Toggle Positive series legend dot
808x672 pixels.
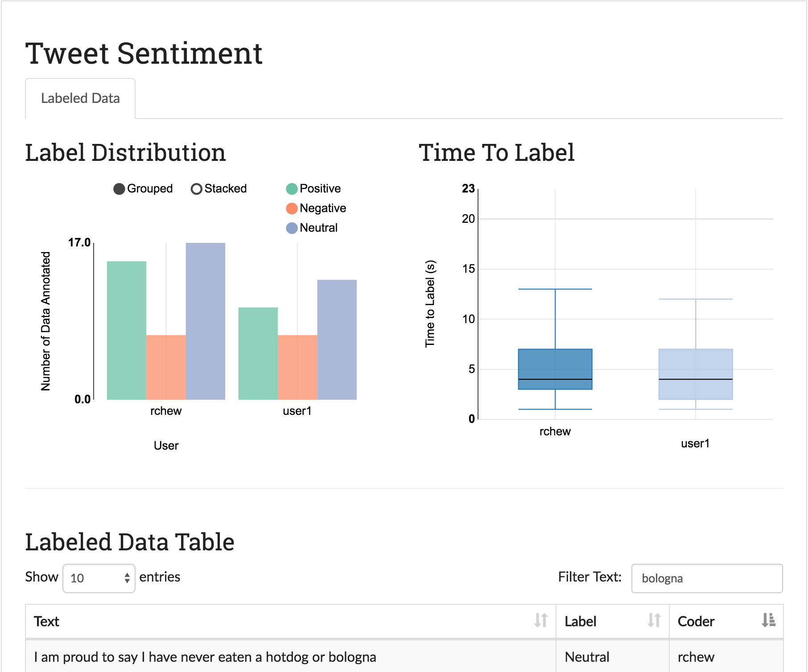(292, 189)
